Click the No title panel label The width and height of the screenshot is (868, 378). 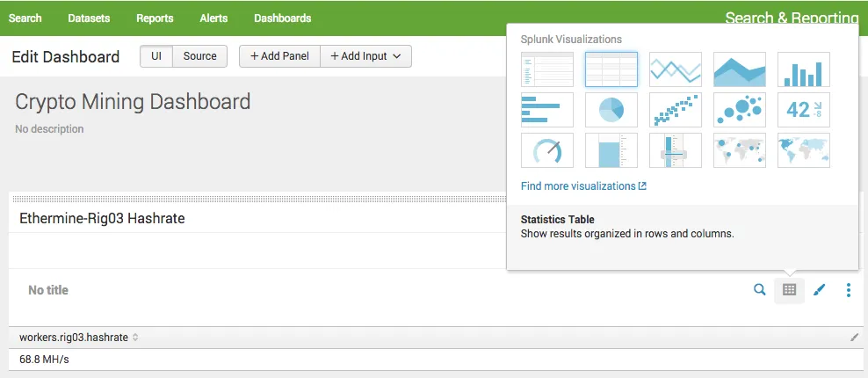pyautogui.click(x=48, y=290)
